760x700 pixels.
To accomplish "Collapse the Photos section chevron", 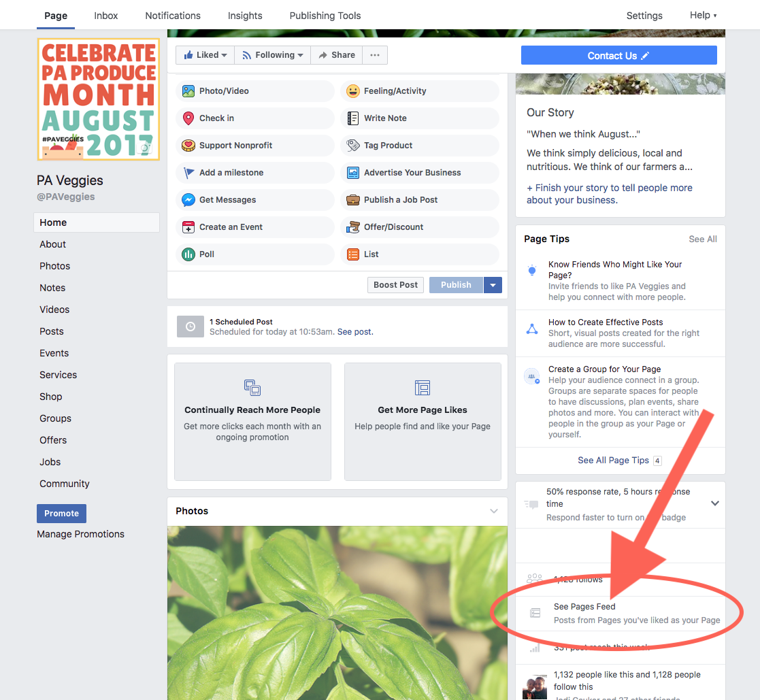I will pyautogui.click(x=494, y=511).
